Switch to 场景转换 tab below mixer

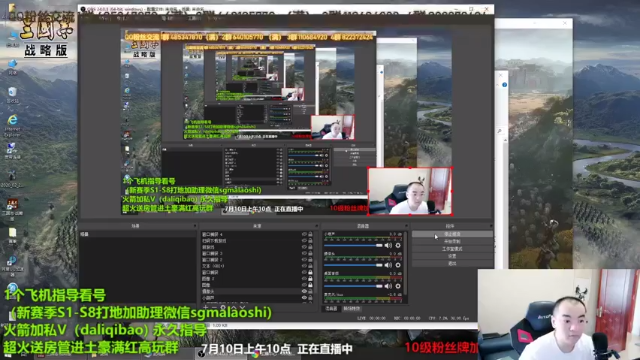tap(351, 309)
